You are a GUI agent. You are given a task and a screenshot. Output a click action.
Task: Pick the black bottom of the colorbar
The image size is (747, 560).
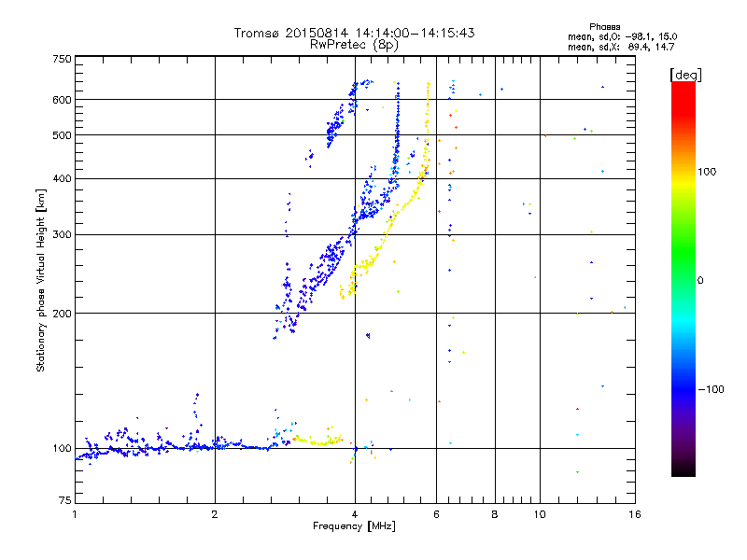[684, 469]
